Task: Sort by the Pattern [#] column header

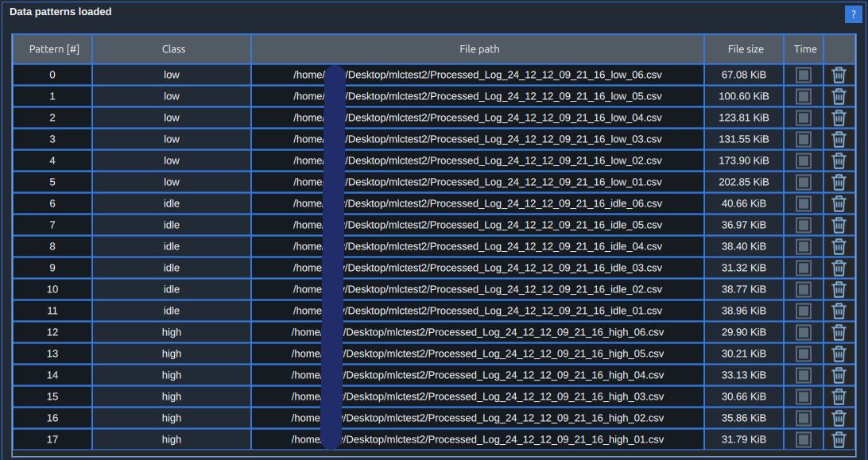Action: pos(52,48)
